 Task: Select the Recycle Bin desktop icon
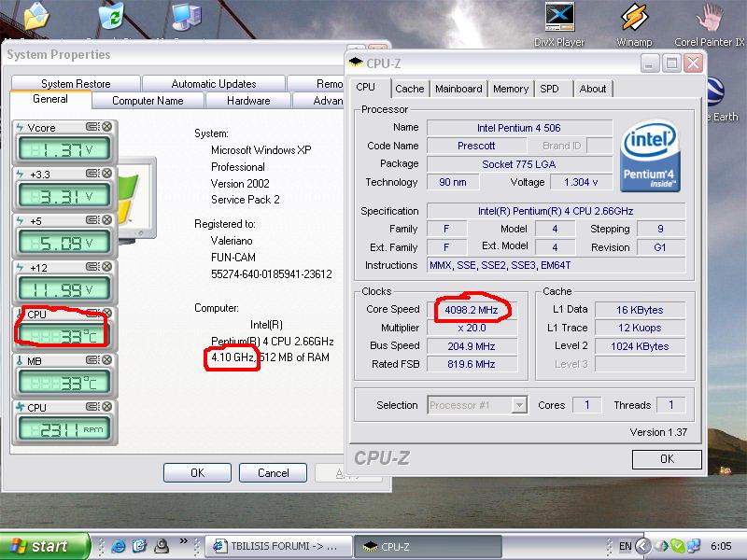coord(111,17)
